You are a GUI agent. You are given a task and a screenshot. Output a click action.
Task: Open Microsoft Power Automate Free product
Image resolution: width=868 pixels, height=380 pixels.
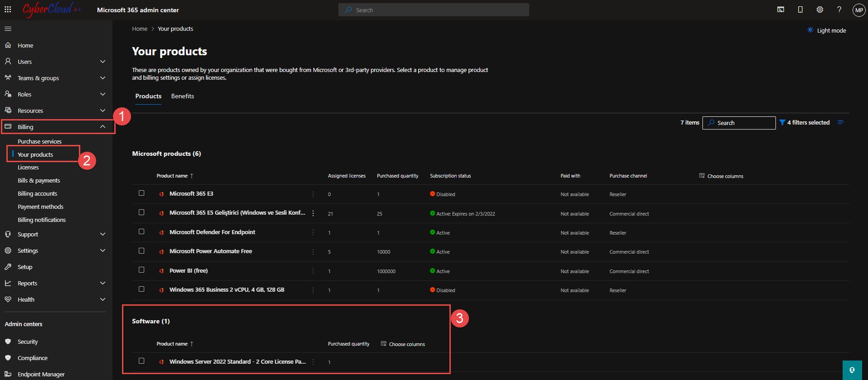(x=210, y=251)
